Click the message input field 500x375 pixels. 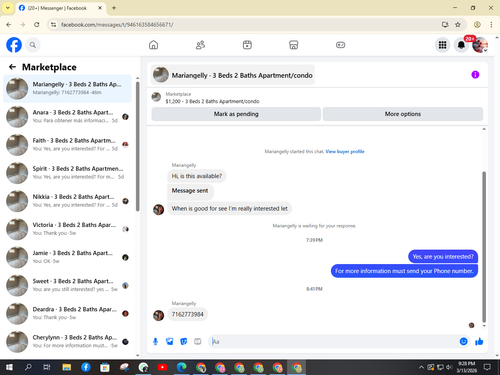click(333, 341)
